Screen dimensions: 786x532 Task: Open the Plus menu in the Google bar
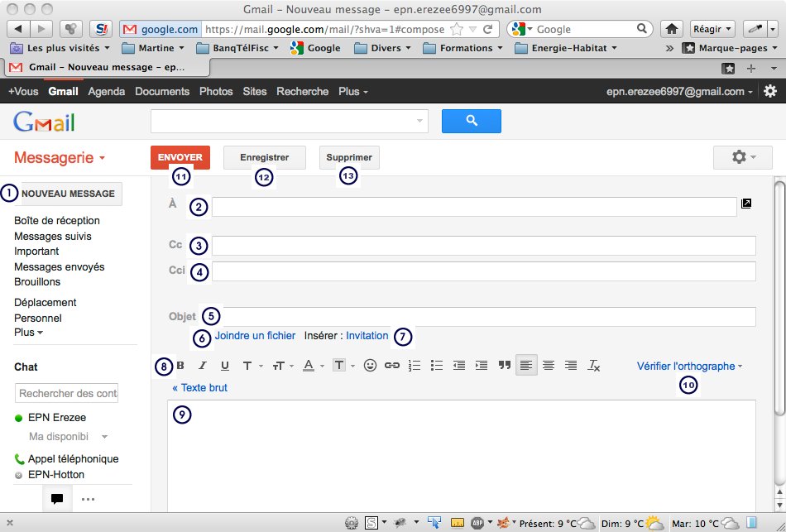pos(353,91)
